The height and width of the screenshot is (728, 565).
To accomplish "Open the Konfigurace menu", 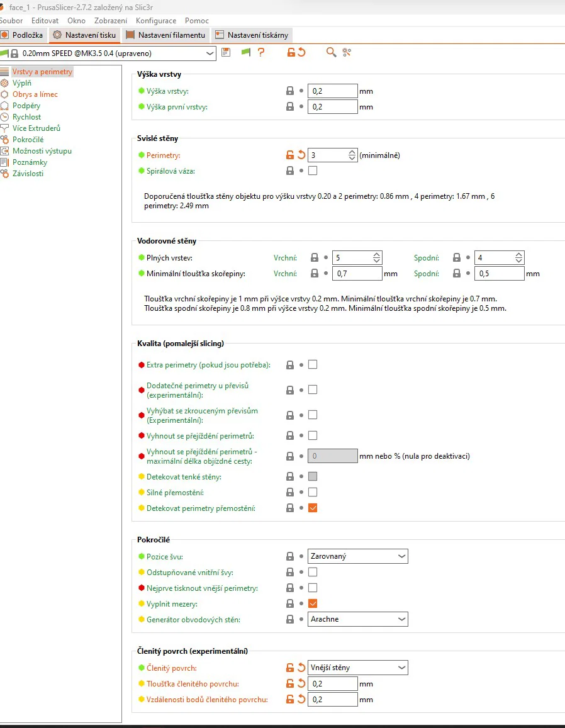I will click(156, 20).
